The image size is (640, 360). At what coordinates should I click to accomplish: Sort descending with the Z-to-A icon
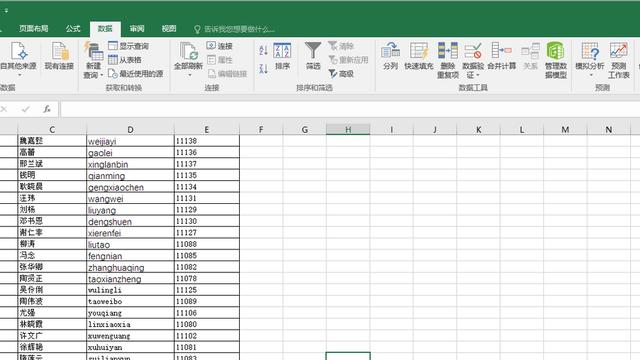pos(264,69)
